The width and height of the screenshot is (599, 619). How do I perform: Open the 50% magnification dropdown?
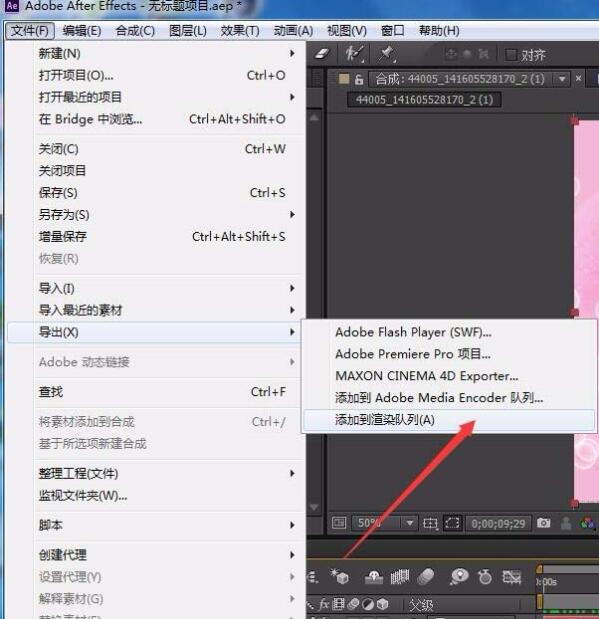point(409,523)
